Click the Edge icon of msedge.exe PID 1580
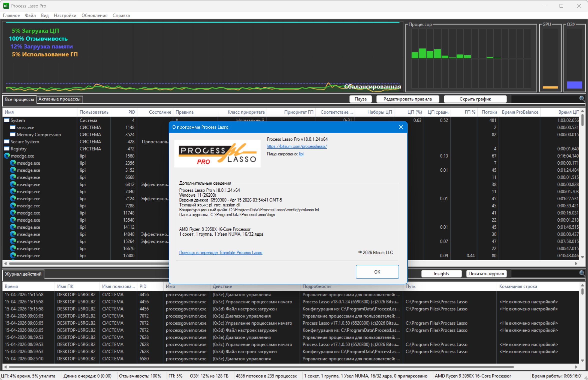Image resolution: width=588 pixels, height=380 pixels. 7,156
